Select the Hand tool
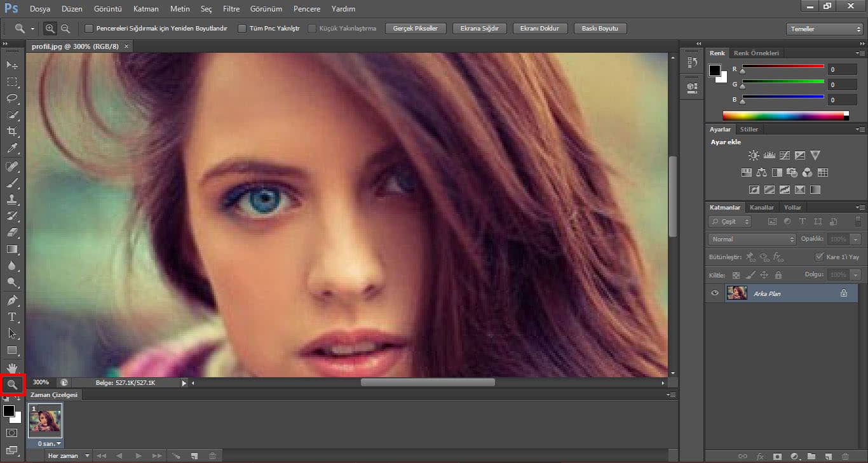 (x=12, y=368)
